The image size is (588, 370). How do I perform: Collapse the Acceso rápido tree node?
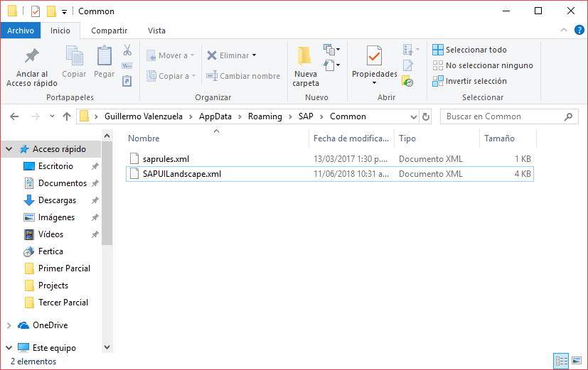point(9,149)
